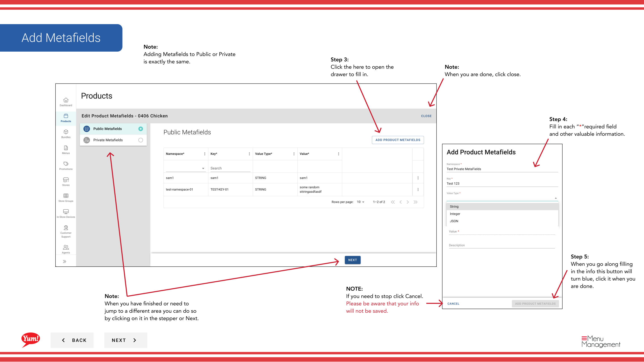Select Private Metafields stepper item
Image resolution: width=644 pixels, height=362 pixels.
(x=113, y=140)
